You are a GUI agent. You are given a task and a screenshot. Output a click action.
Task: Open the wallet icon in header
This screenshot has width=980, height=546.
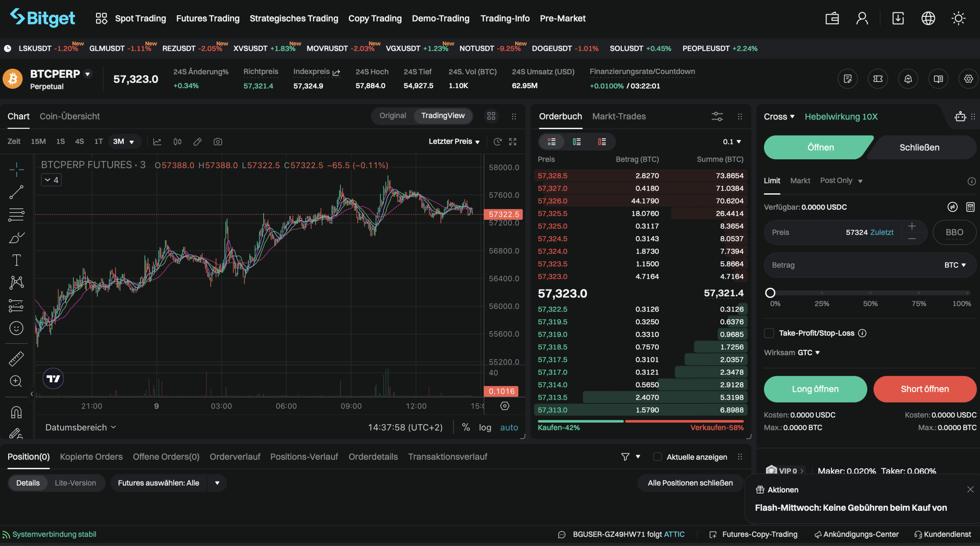click(832, 18)
